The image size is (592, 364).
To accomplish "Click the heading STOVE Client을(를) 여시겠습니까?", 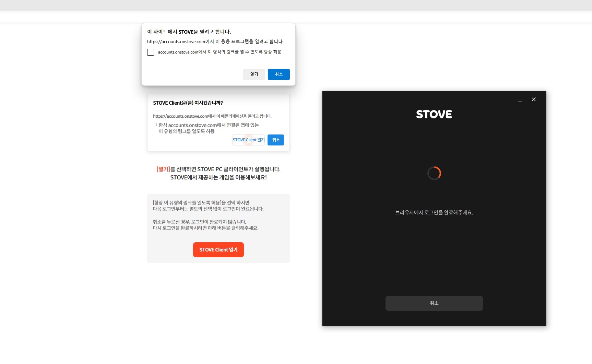I will pyautogui.click(x=188, y=103).
